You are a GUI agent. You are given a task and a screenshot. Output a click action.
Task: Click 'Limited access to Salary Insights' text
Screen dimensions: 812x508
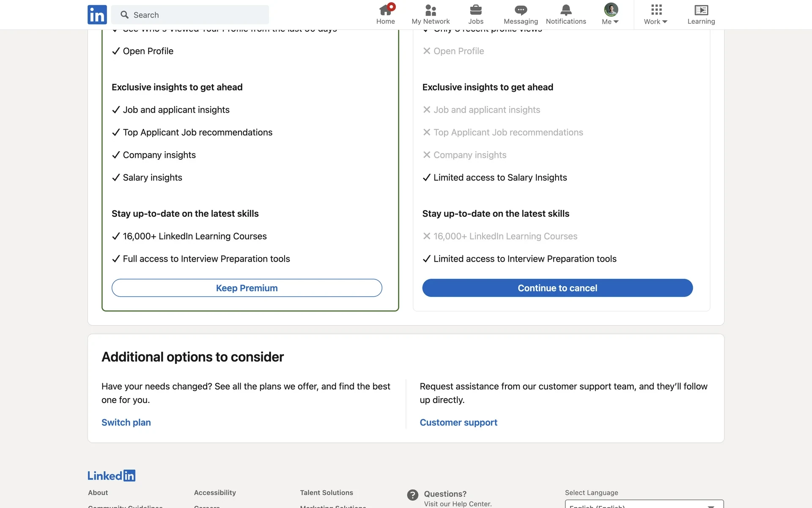[500, 178]
